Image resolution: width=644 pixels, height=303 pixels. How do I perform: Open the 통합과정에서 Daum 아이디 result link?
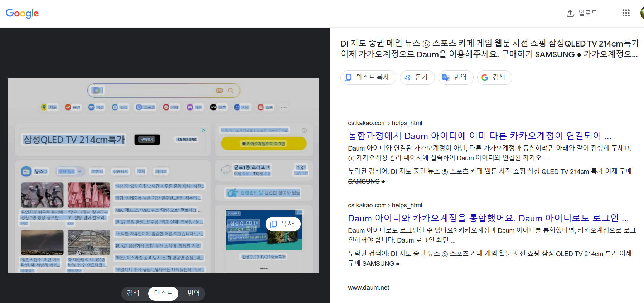480,136
